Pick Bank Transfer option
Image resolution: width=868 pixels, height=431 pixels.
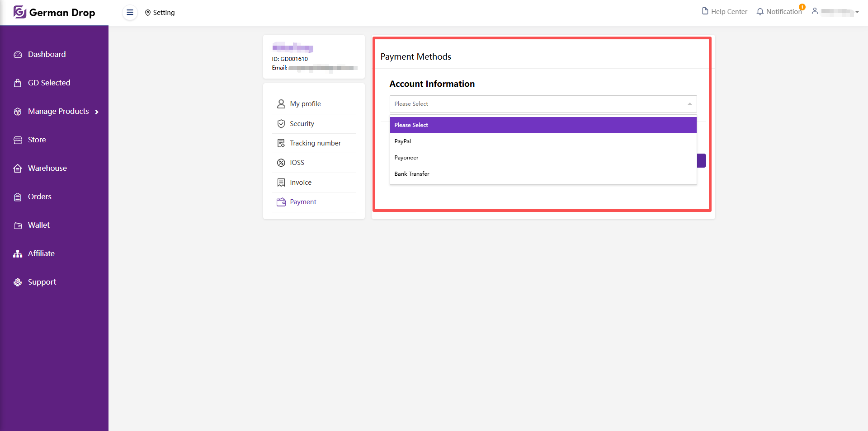(411, 174)
